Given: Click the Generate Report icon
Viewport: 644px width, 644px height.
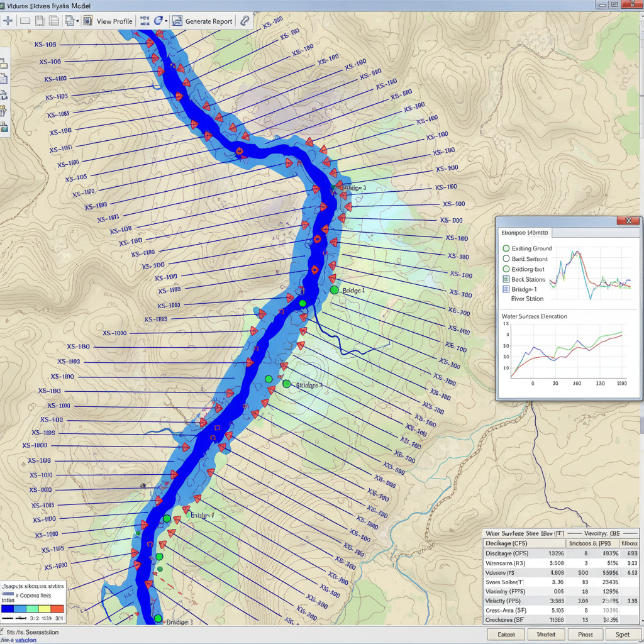Looking at the screenshot, I should click(x=177, y=21).
